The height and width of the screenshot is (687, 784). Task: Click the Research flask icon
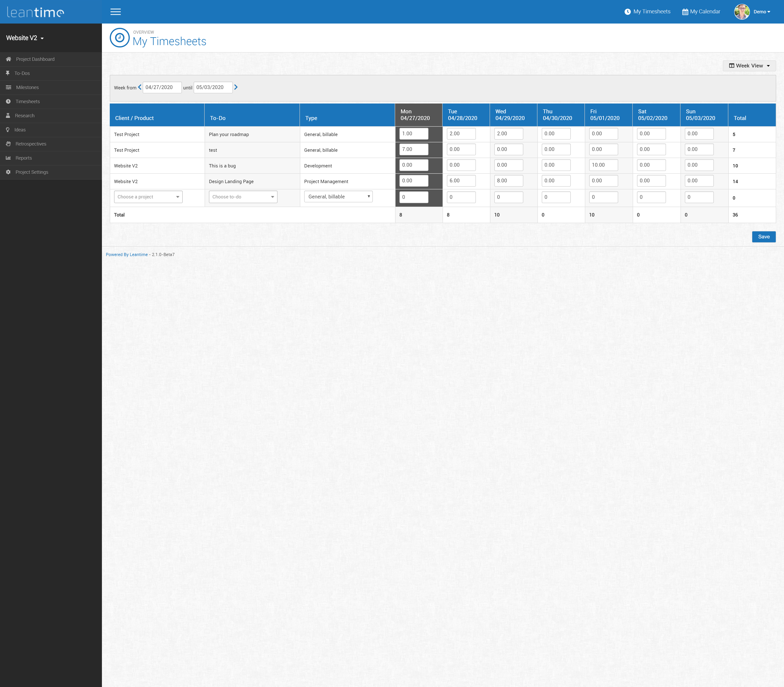tap(8, 115)
